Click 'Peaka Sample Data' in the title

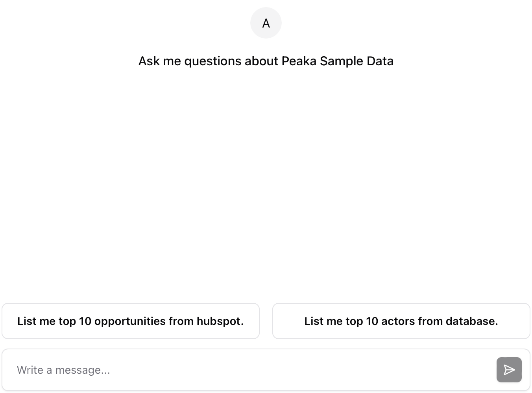tap(338, 61)
